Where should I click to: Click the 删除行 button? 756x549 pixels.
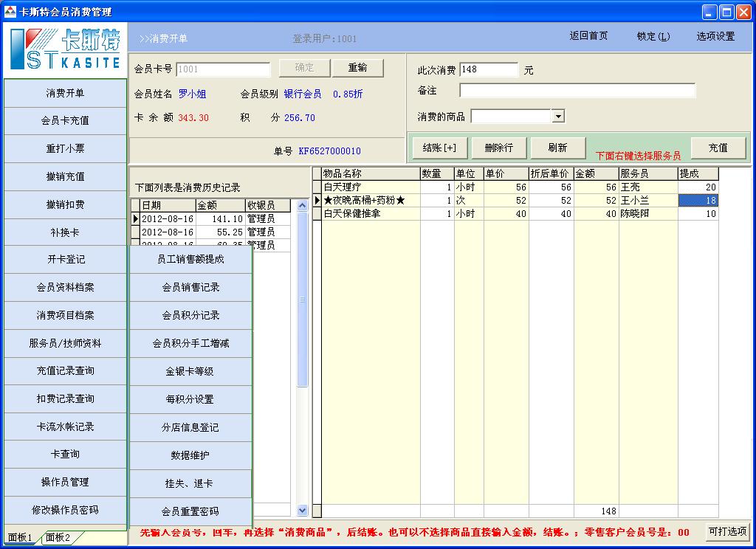coord(498,148)
